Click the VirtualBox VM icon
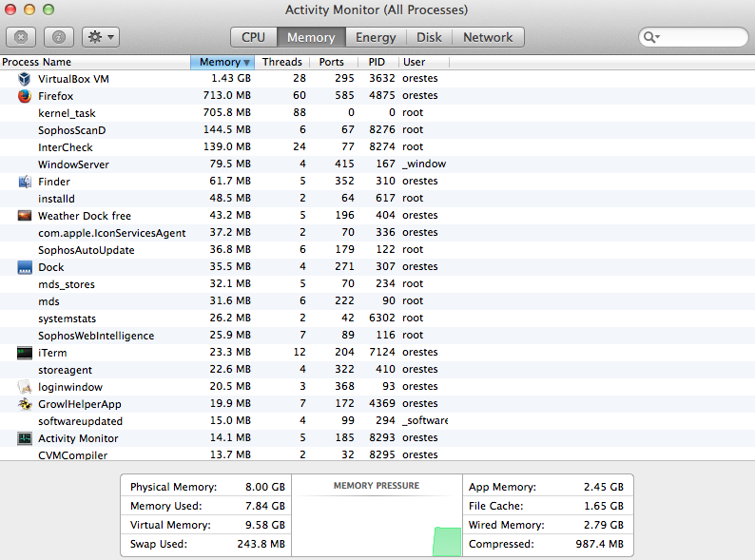The width and height of the screenshot is (755, 560). pyautogui.click(x=25, y=79)
